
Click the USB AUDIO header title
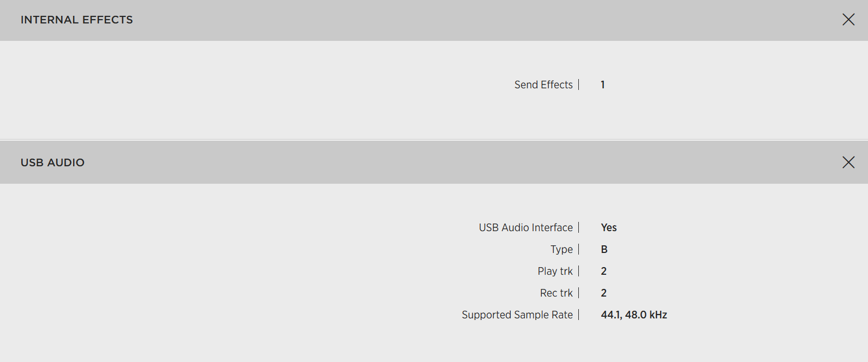tap(52, 162)
